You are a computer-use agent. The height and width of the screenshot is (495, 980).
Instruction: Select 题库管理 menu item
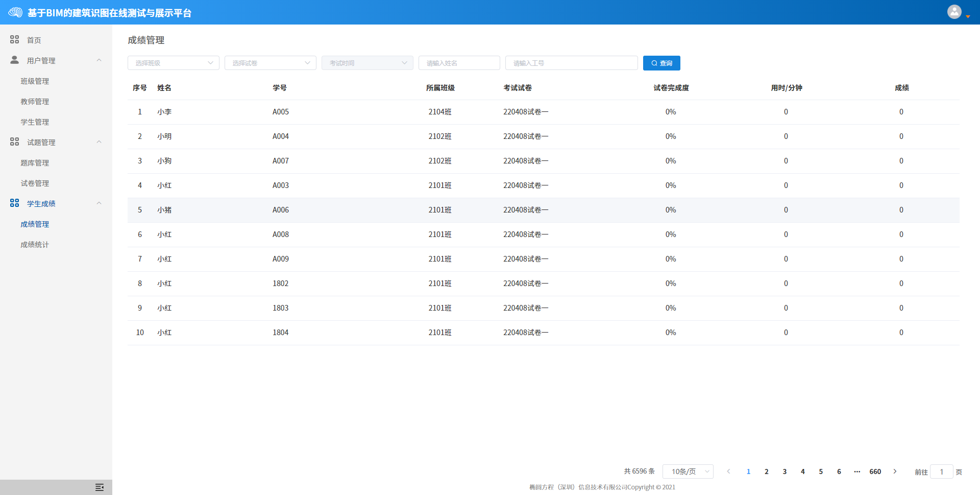click(35, 163)
